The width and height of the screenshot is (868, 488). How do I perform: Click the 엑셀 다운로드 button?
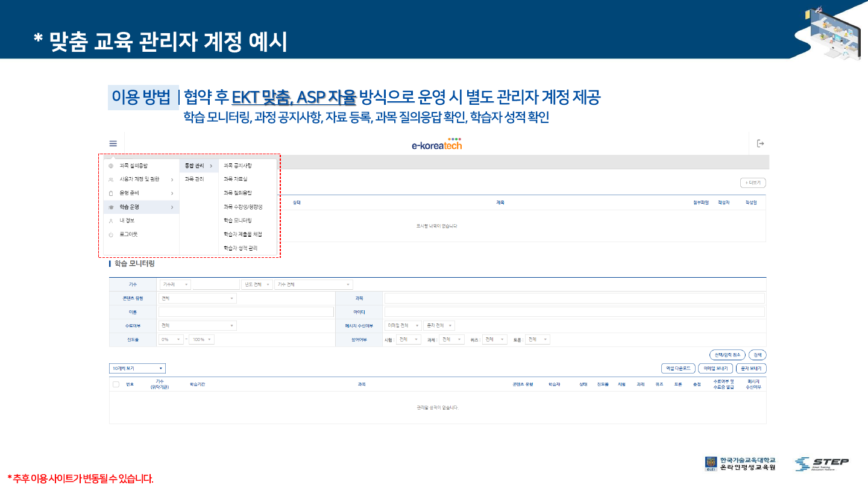678,368
